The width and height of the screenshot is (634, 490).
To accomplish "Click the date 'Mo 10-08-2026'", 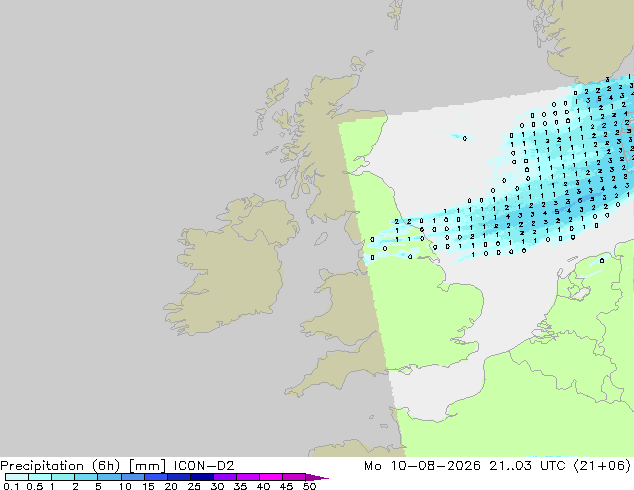I will [422, 466].
